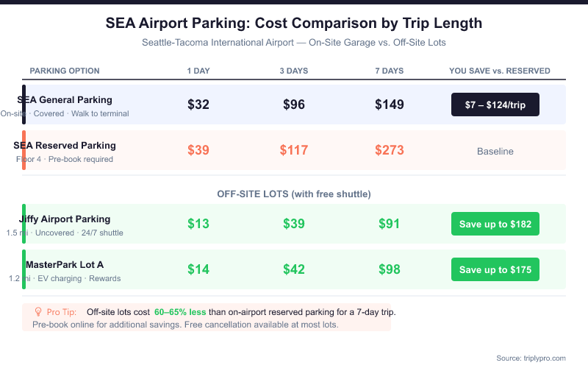Select the "7 DAYS" column header
This screenshot has width=588, height=368.
click(389, 71)
